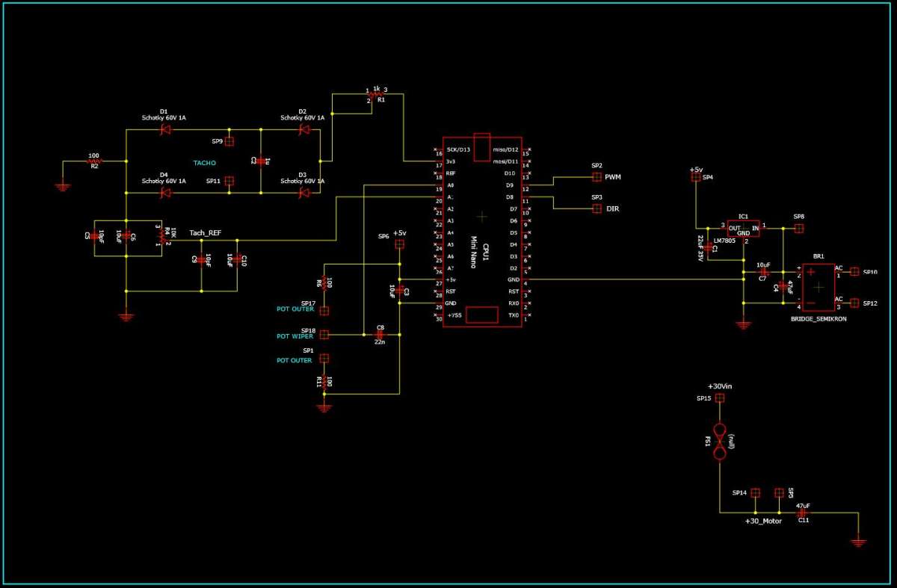Viewport: 897px width, 588px height.
Task: Select the SP6 +5v pad
Action: [399, 244]
